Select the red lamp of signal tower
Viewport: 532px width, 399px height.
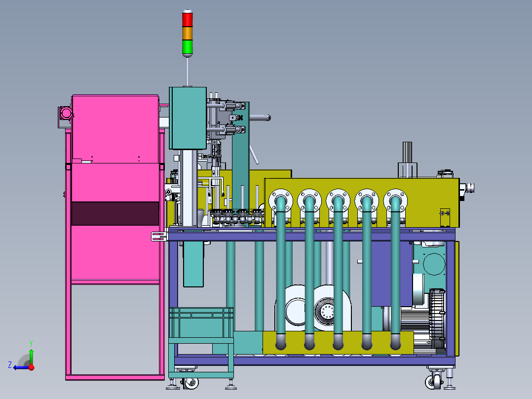[188, 19]
